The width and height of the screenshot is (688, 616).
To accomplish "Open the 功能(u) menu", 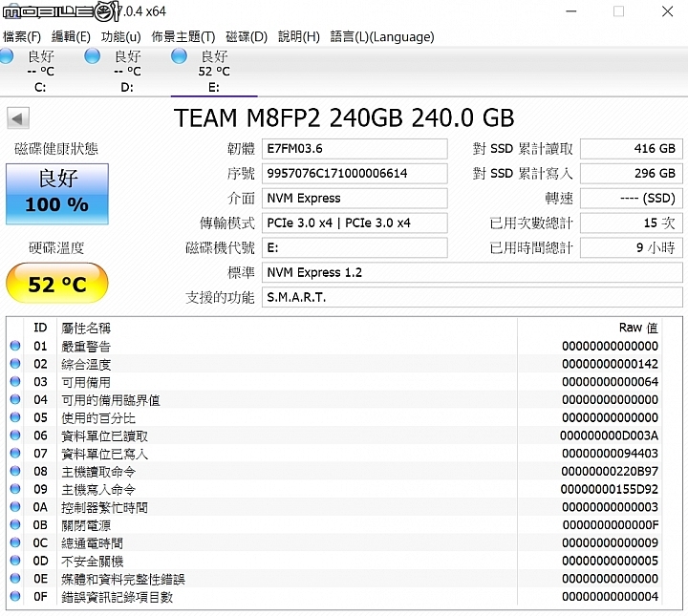I will pos(120,36).
